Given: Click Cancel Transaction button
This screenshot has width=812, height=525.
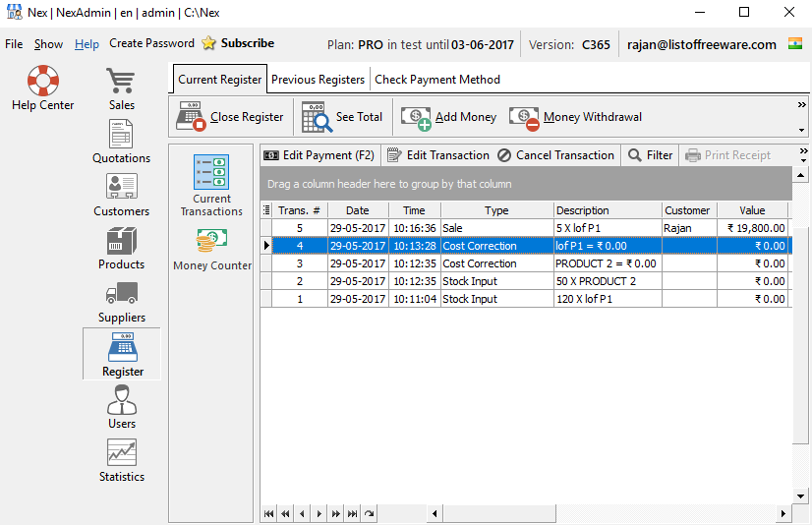Looking at the screenshot, I should coord(555,155).
